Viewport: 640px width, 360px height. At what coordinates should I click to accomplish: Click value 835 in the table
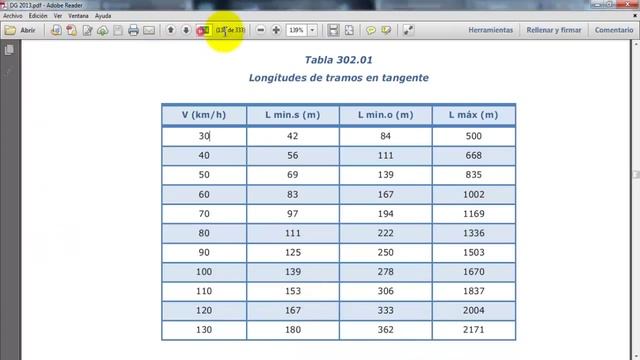473,175
